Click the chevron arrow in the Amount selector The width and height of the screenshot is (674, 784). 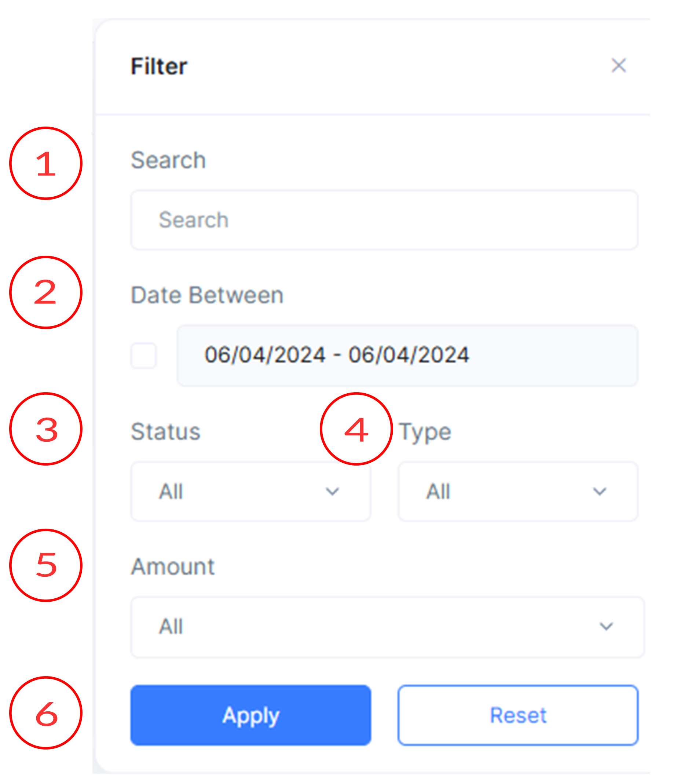[x=606, y=627]
